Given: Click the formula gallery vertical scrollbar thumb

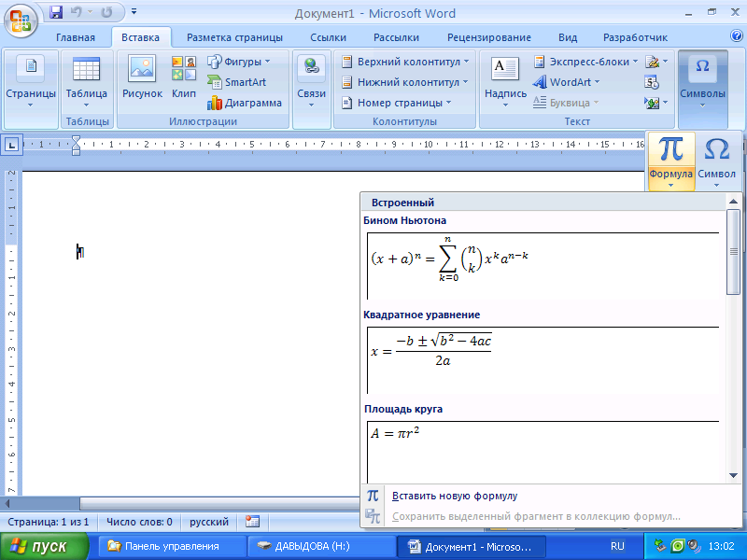Looking at the screenshot, I should click(733, 252).
